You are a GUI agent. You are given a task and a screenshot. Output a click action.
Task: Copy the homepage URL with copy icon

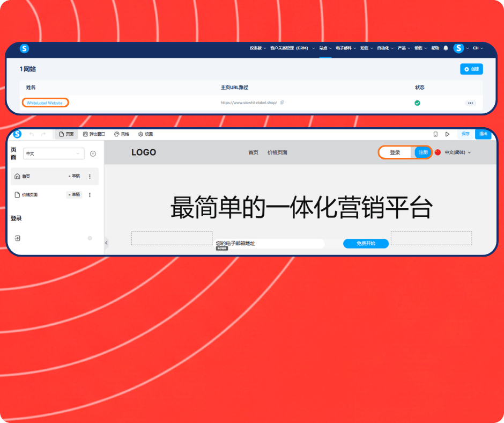coord(282,103)
